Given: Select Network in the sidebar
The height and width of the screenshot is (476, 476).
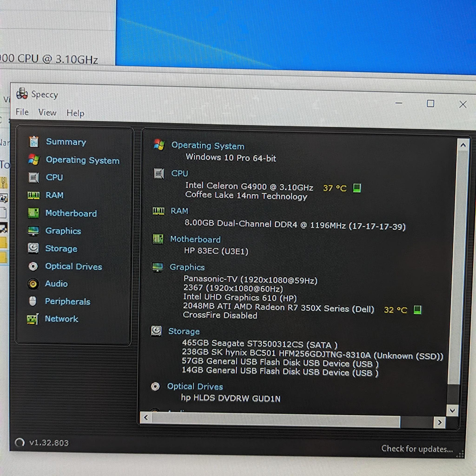Looking at the screenshot, I should [x=62, y=319].
